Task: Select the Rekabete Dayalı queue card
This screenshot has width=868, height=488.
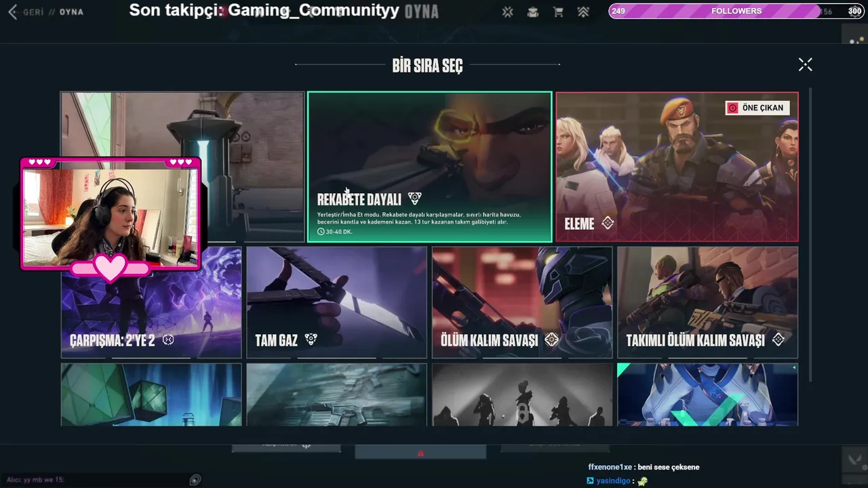Action: pyautogui.click(x=429, y=167)
